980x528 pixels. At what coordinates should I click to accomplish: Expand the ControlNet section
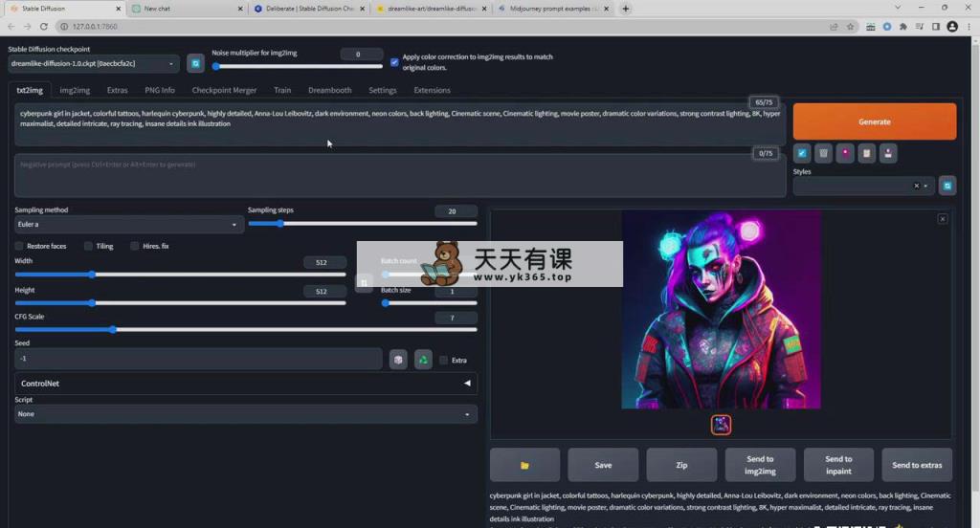(246, 383)
